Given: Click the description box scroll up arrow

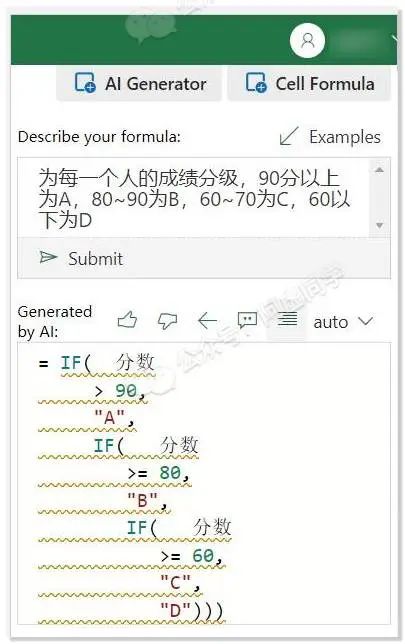Looking at the screenshot, I should (380, 170).
